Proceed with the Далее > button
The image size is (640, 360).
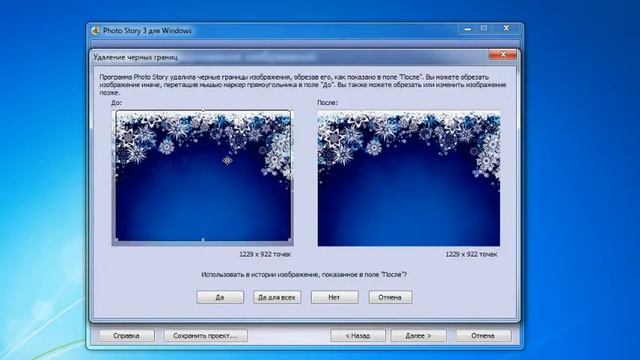(418, 336)
